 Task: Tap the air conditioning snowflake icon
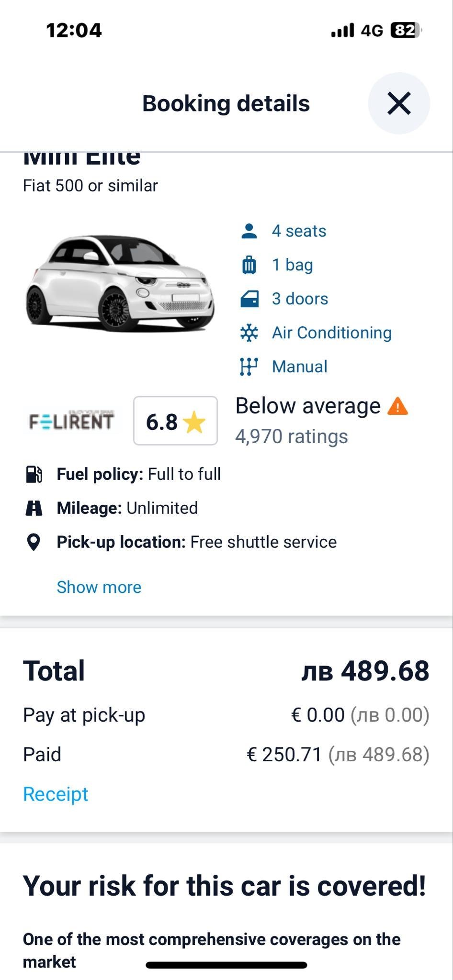[x=249, y=333]
